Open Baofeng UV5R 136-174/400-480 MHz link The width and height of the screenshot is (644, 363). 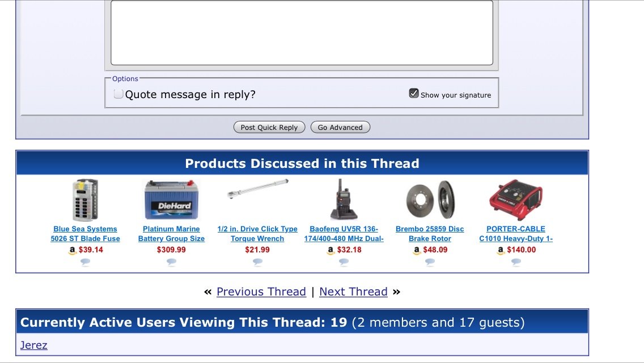tap(344, 234)
